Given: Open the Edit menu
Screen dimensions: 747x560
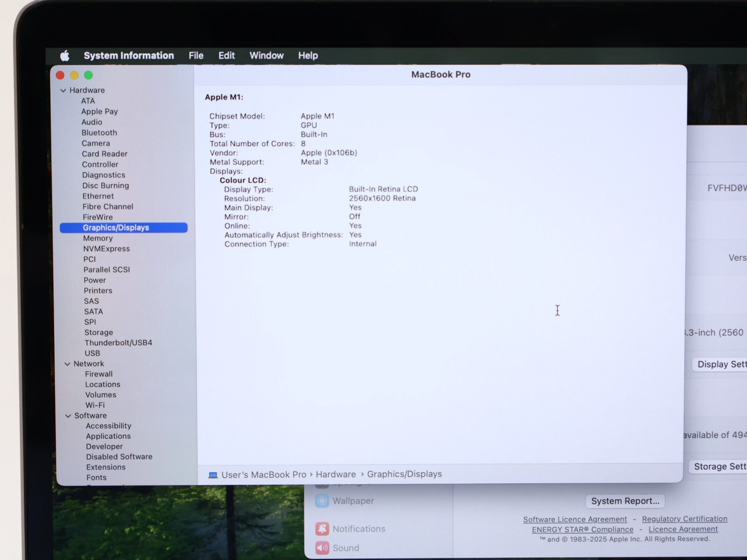Looking at the screenshot, I should 226,56.
